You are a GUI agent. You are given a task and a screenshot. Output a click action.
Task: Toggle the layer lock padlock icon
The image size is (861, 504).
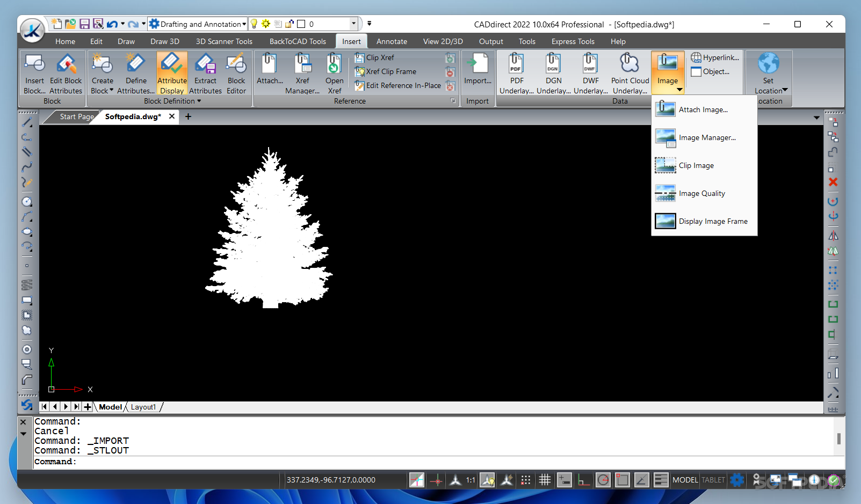[x=290, y=24]
